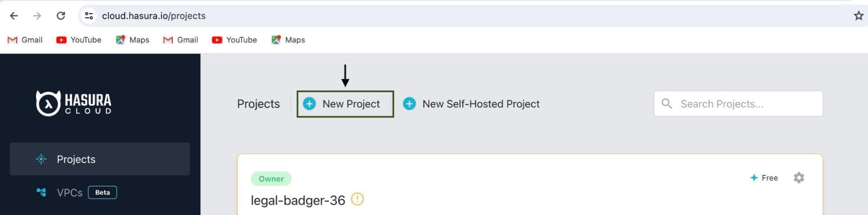868x215 pixels.
Task: Open the VPCs sidebar item
Action: 69,192
